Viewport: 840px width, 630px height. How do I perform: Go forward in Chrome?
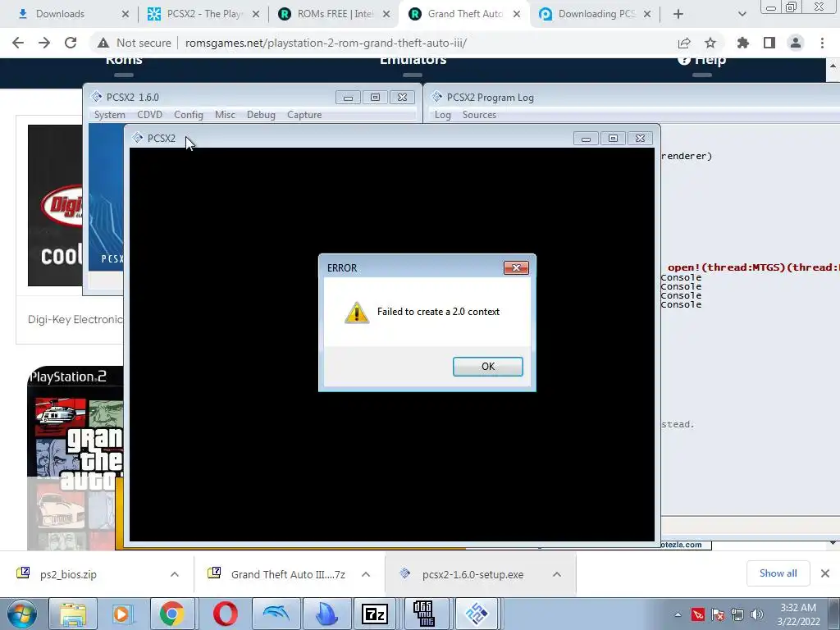click(x=44, y=43)
